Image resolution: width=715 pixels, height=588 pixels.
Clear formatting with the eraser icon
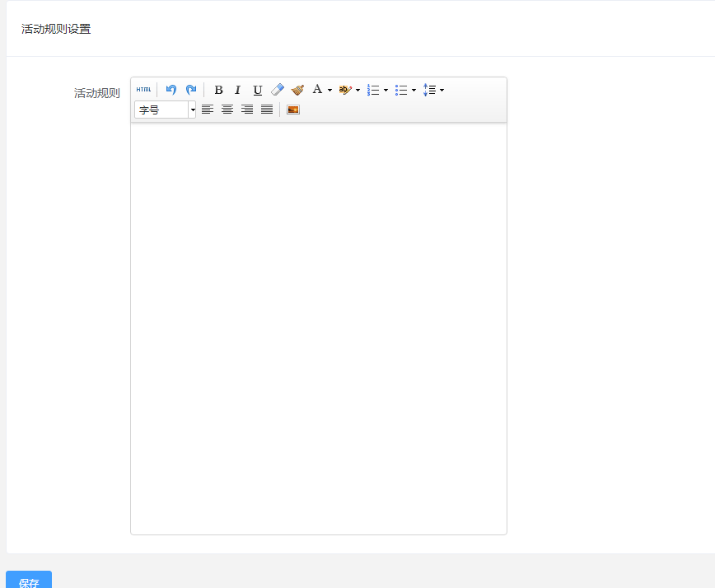pyautogui.click(x=278, y=90)
